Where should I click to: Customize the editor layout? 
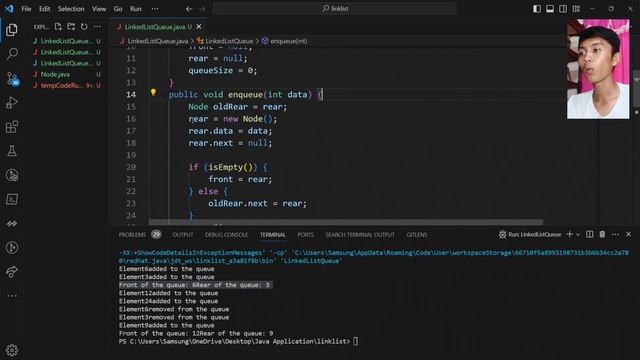coord(576,9)
